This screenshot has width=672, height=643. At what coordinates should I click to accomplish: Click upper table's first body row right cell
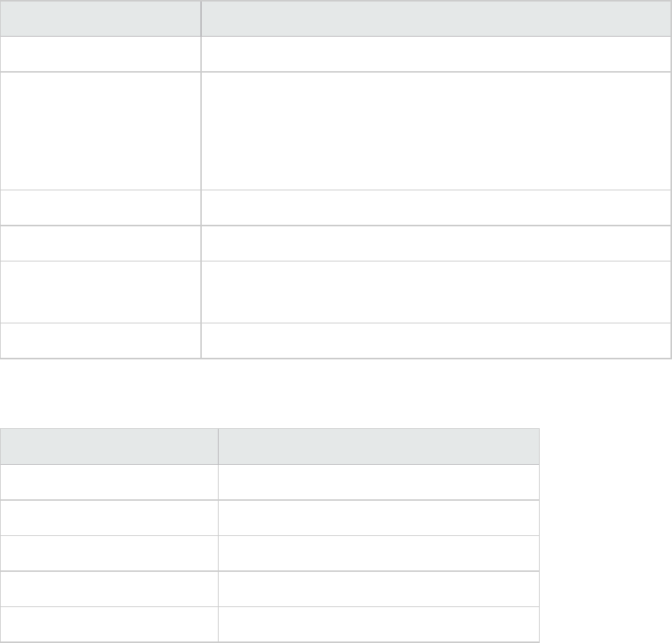click(x=436, y=54)
